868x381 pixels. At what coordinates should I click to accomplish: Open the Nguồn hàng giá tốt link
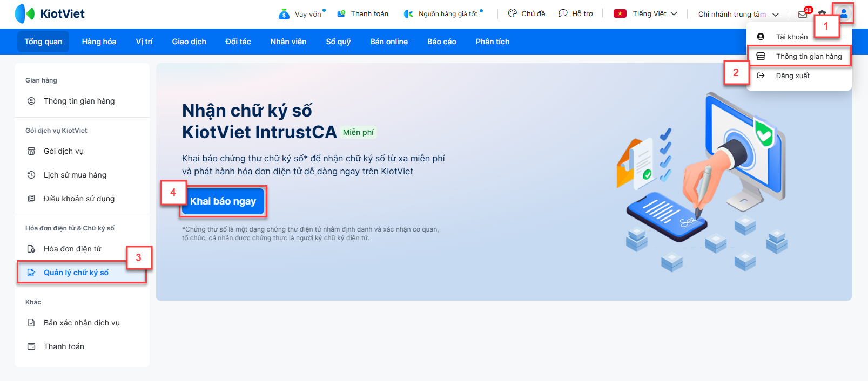click(x=448, y=14)
